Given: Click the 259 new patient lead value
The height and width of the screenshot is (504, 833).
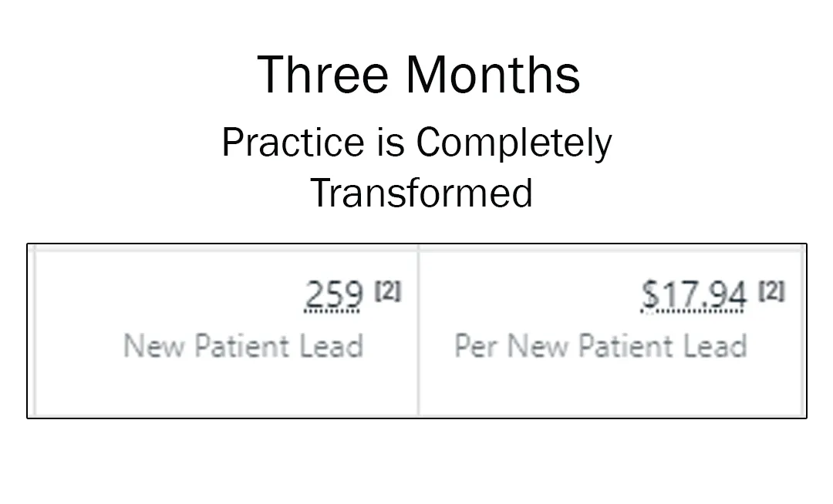Looking at the screenshot, I should tap(334, 294).
